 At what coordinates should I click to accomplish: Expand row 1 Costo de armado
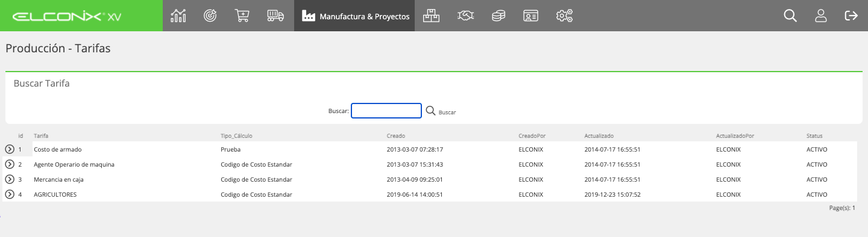coord(10,149)
